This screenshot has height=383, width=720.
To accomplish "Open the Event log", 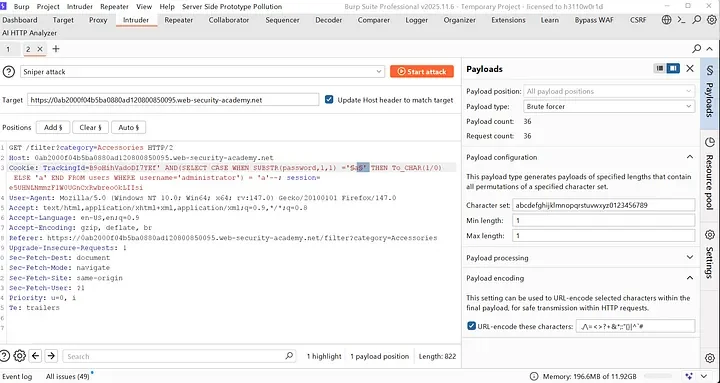I will [x=17, y=377].
